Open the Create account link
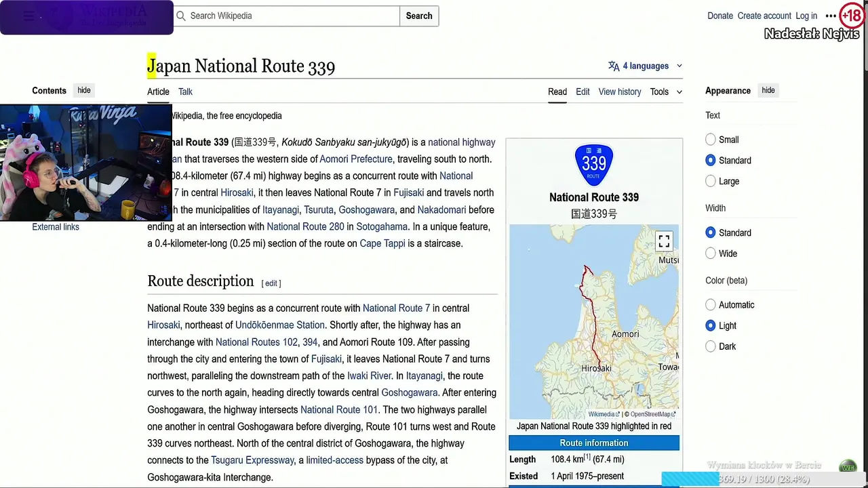The height and width of the screenshot is (488, 868). (764, 16)
